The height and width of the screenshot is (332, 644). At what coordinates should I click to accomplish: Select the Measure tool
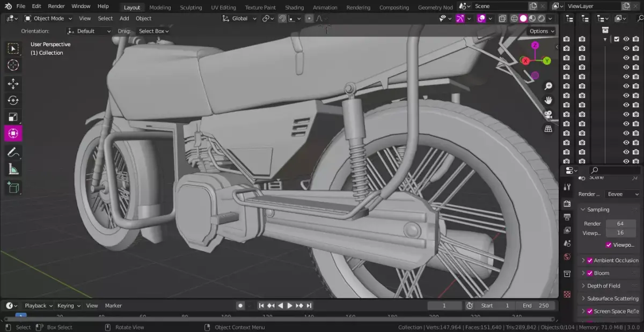13,169
